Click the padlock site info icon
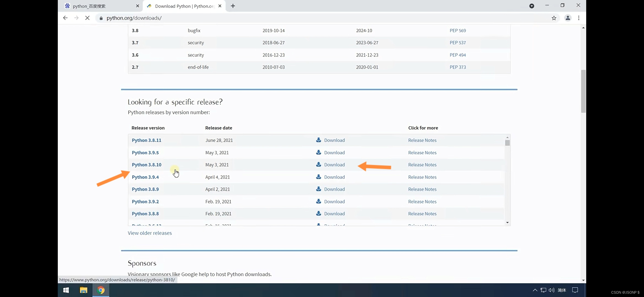644x297 pixels. pos(101,18)
